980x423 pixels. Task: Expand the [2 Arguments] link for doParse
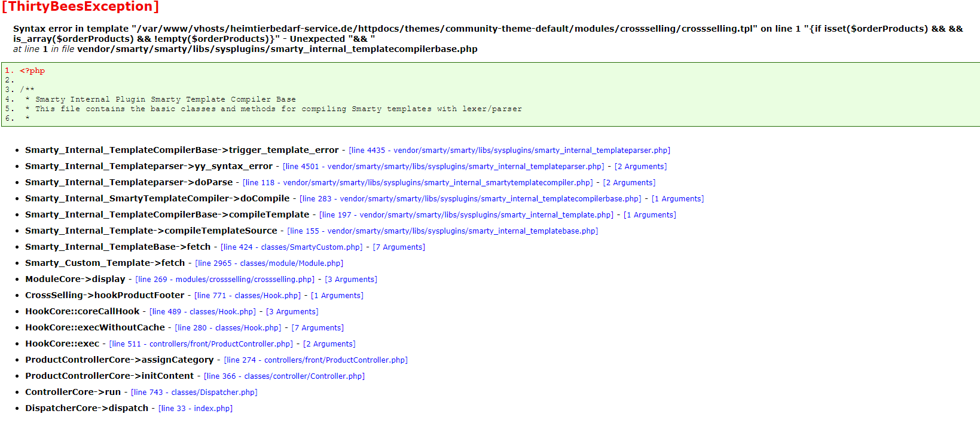coord(629,183)
